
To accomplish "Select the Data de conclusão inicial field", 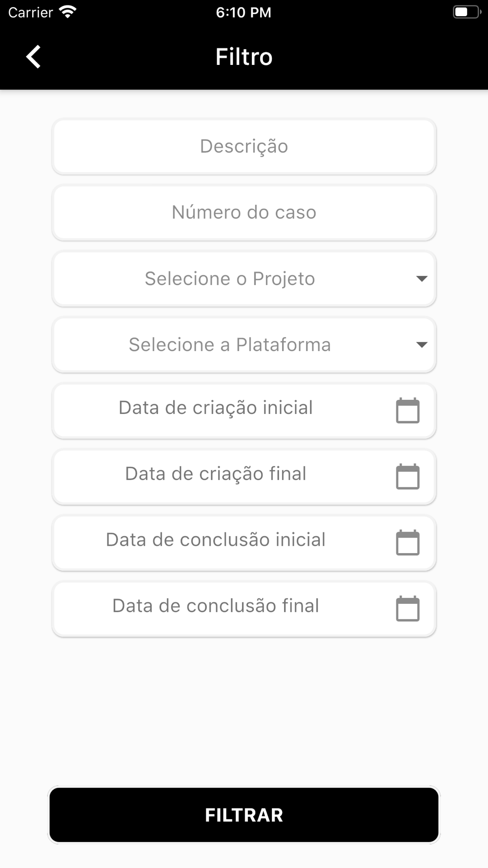I will (216, 540).
